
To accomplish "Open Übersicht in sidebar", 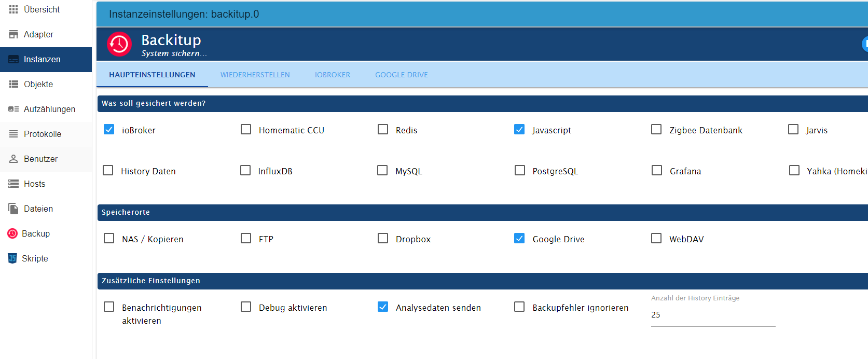I will (x=46, y=9).
